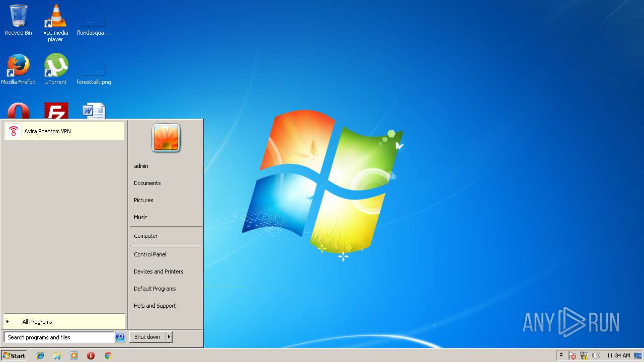This screenshot has height=362, width=644.
Task: Click the Opera desktop icon
Action: (x=18, y=111)
